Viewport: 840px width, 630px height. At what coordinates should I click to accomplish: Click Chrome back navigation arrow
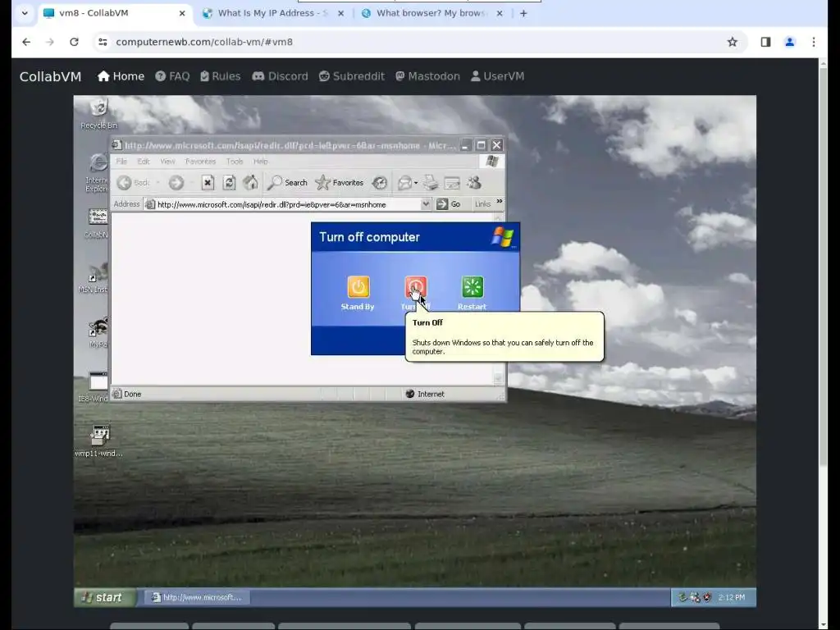point(26,42)
